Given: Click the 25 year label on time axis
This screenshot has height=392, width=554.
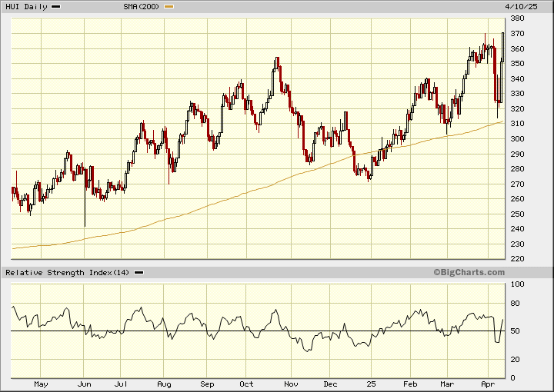Looking at the screenshot, I should 371,384.
